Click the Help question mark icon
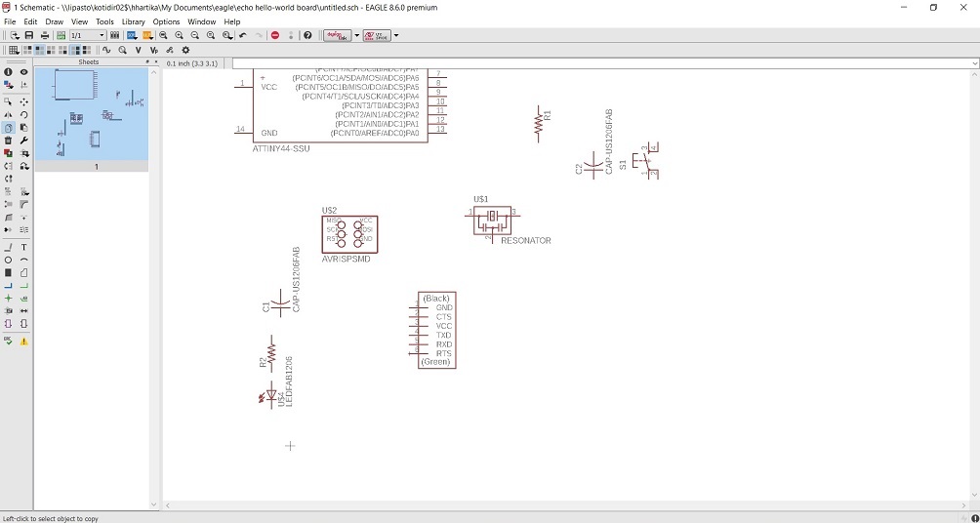 click(307, 36)
